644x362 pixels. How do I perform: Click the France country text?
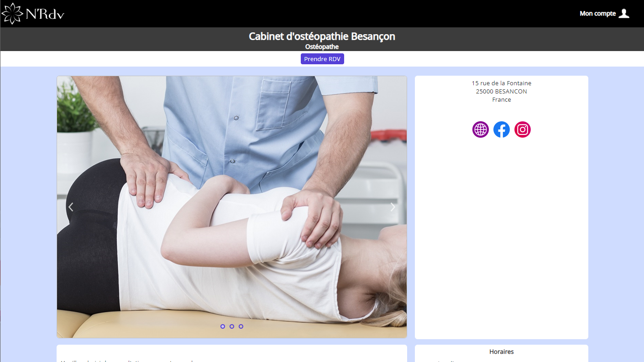click(x=502, y=99)
